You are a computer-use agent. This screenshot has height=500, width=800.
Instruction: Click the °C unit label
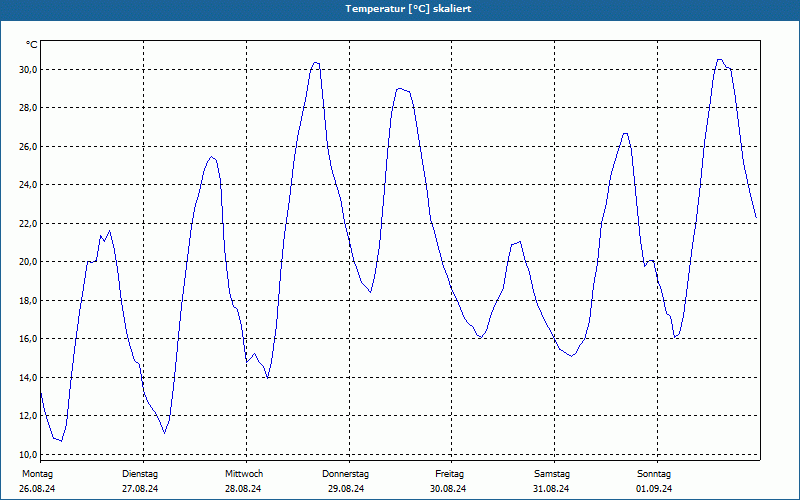pos(32,45)
